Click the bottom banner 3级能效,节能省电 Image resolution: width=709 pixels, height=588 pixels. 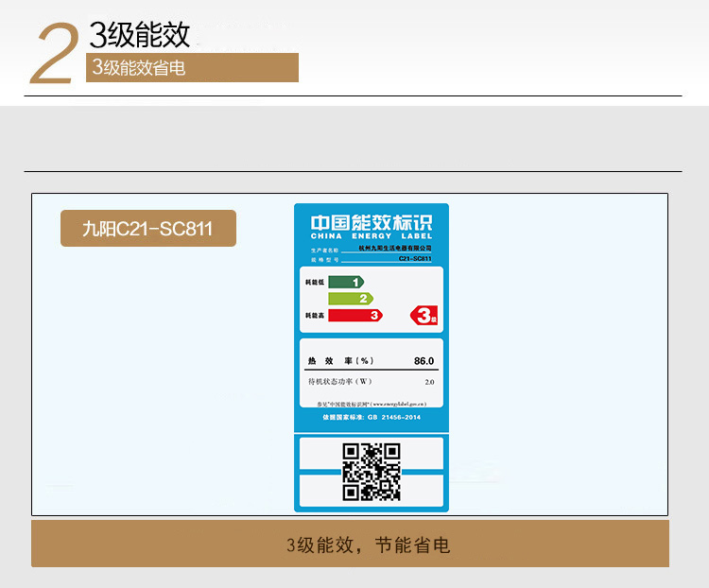[350, 544]
